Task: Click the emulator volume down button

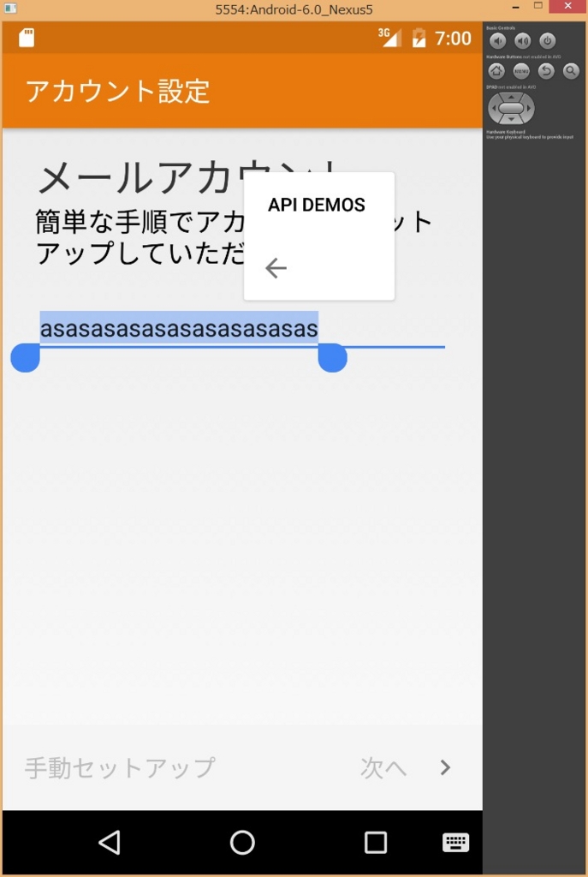Action: [x=497, y=41]
